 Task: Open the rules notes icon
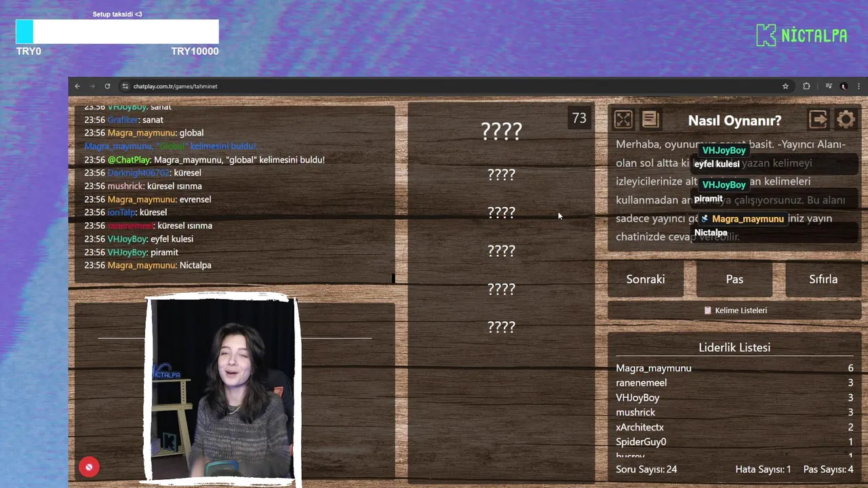click(x=650, y=120)
